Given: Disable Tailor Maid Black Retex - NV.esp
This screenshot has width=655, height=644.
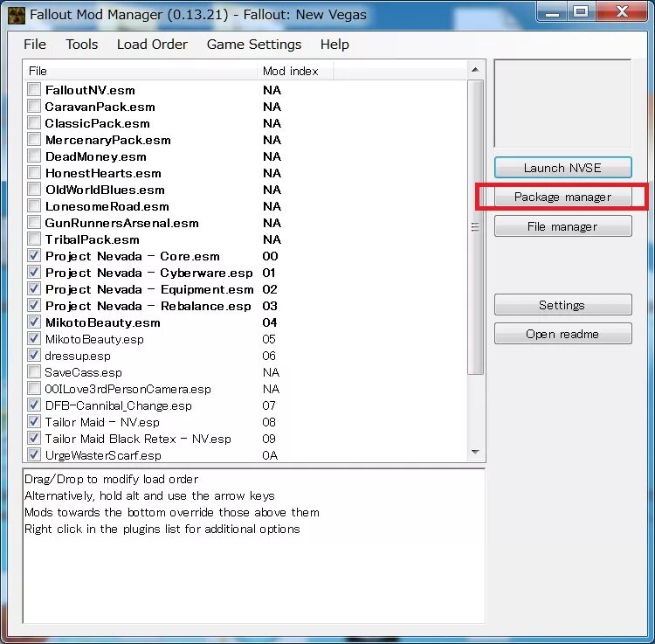Looking at the screenshot, I should pyautogui.click(x=34, y=438).
